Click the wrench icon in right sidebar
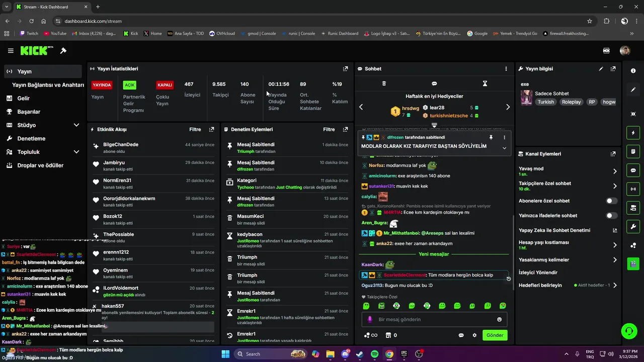644x362 pixels. coord(633,226)
